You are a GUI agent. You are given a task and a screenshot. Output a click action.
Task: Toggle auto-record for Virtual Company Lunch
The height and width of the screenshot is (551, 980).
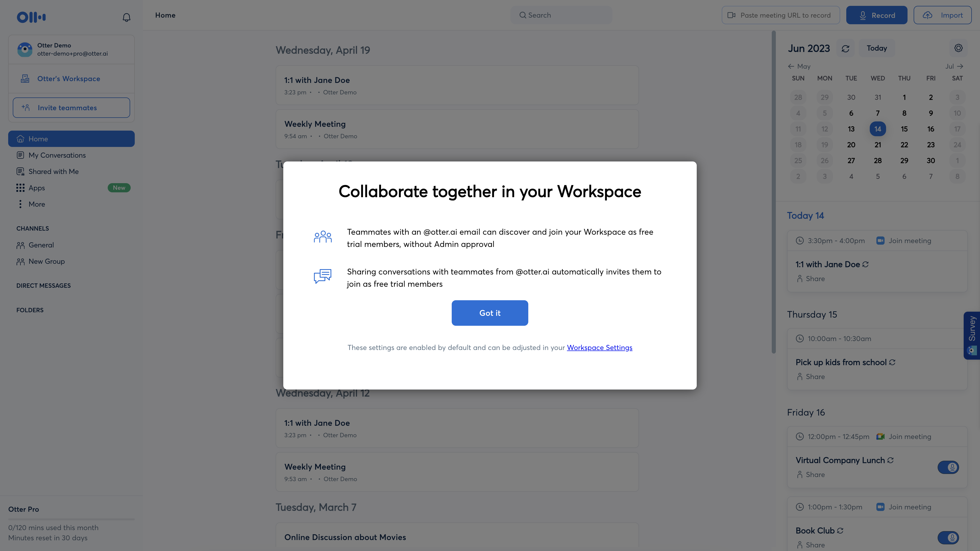pyautogui.click(x=948, y=467)
